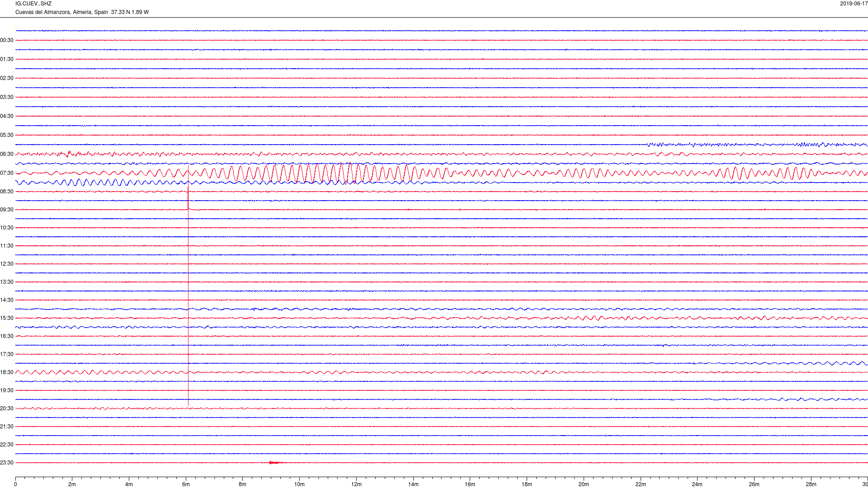Viewport: 868px width, 488px height.
Task: Select the 20:30 time row label
Action: (x=7, y=408)
